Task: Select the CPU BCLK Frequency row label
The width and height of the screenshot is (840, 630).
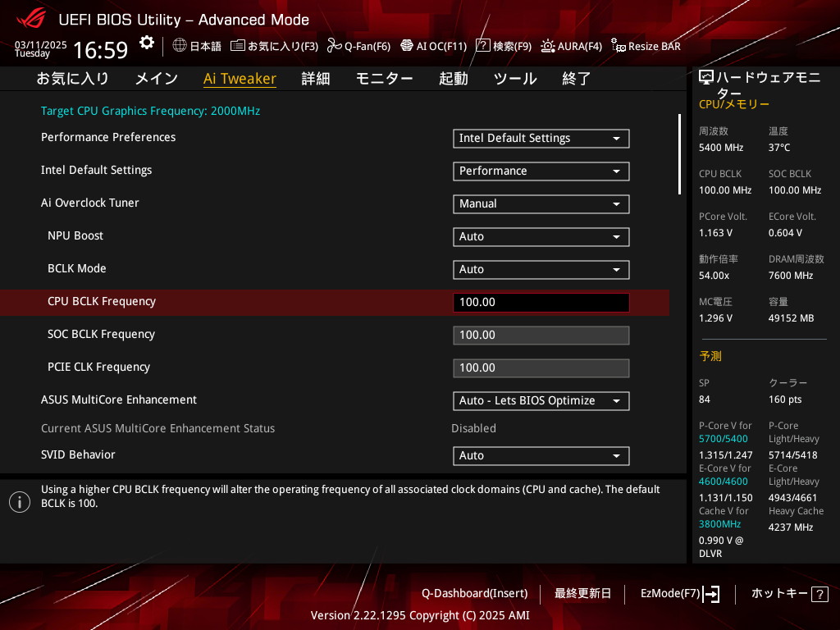Action: click(x=102, y=301)
